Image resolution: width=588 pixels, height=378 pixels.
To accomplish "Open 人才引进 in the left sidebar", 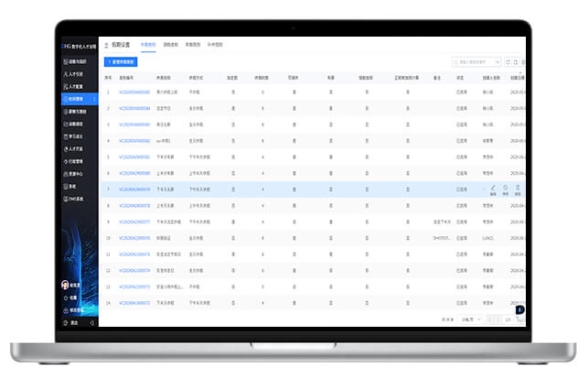I will tap(74, 73).
